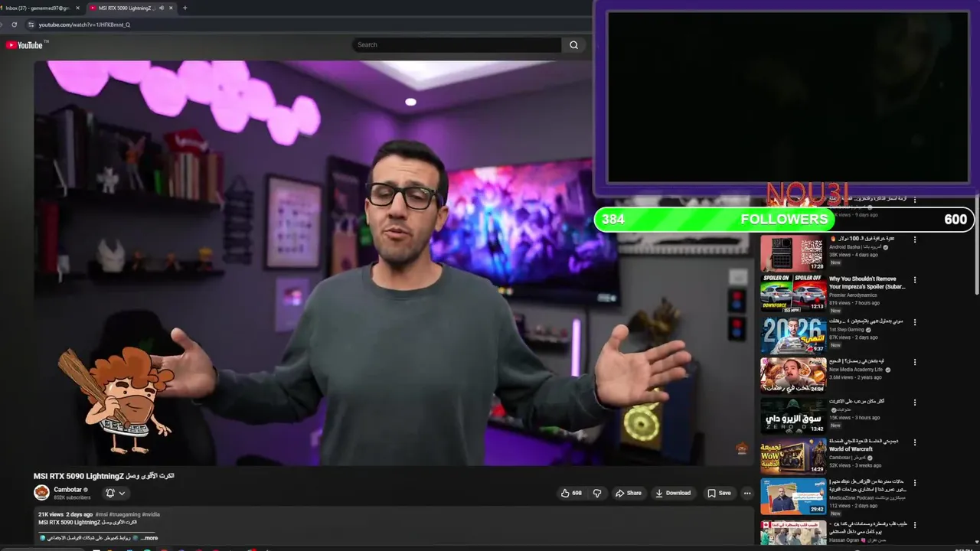This screenshot has height=551, width=980.
Task: Mute the tab via its speaker icon
Action: (x=162, y=8)
